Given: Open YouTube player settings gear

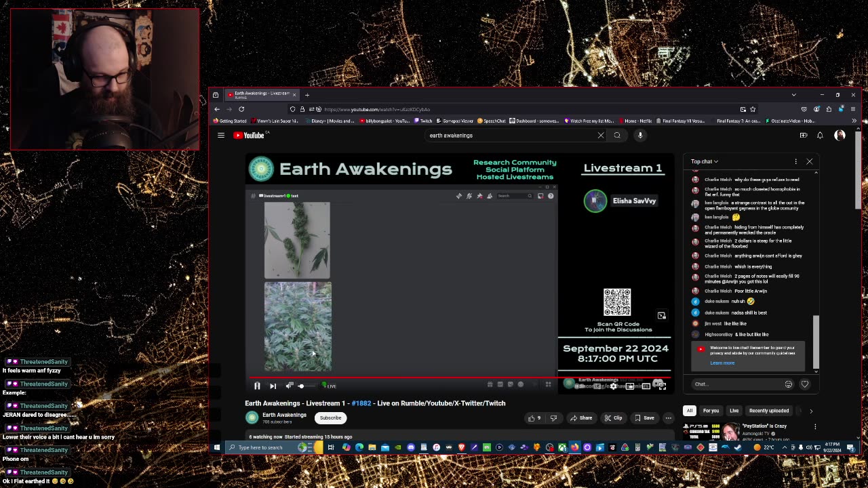Looking at the screenshot, I should 614,386.
